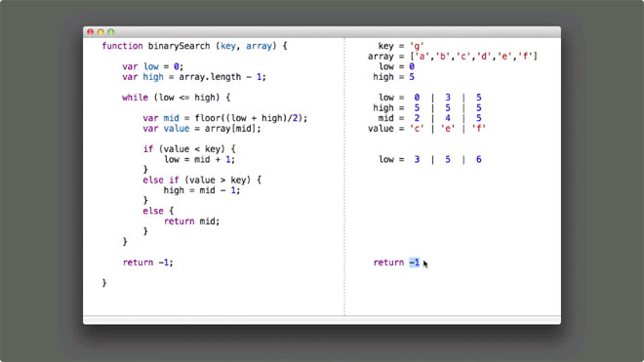
Task: Click mid value 4 in the second column
Action: click(448, 118)
